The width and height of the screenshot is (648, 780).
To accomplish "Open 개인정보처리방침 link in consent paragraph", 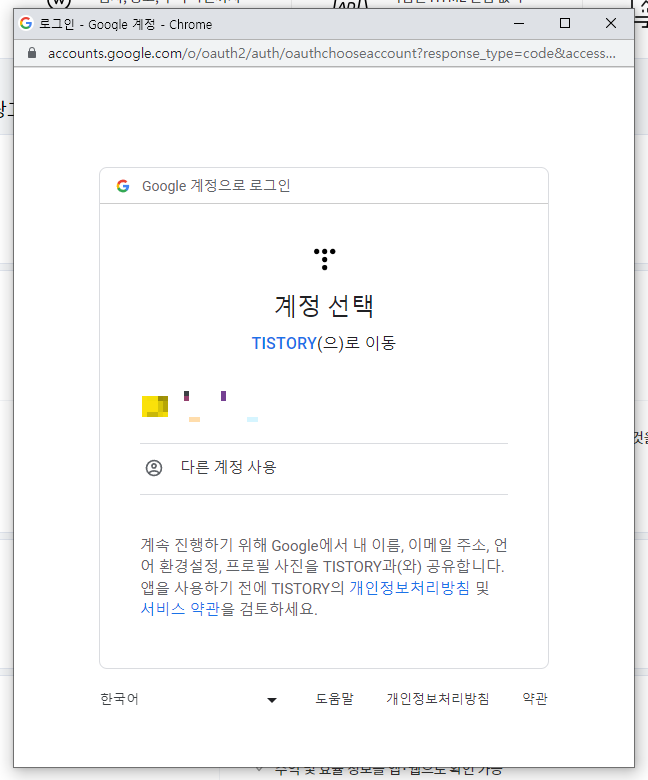I will point(409,587).
